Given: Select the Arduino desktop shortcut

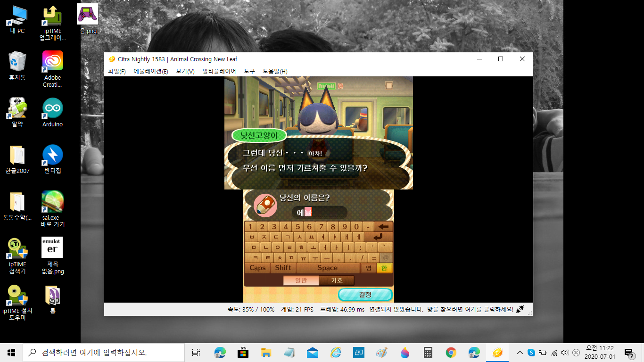Looking at the screenshot, I should tap(52, 113).
